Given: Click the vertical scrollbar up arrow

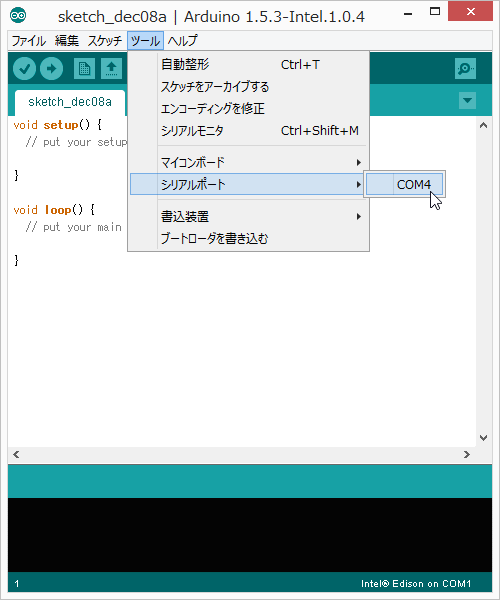Looking at the screenshot, I should (x=484, y=126).
